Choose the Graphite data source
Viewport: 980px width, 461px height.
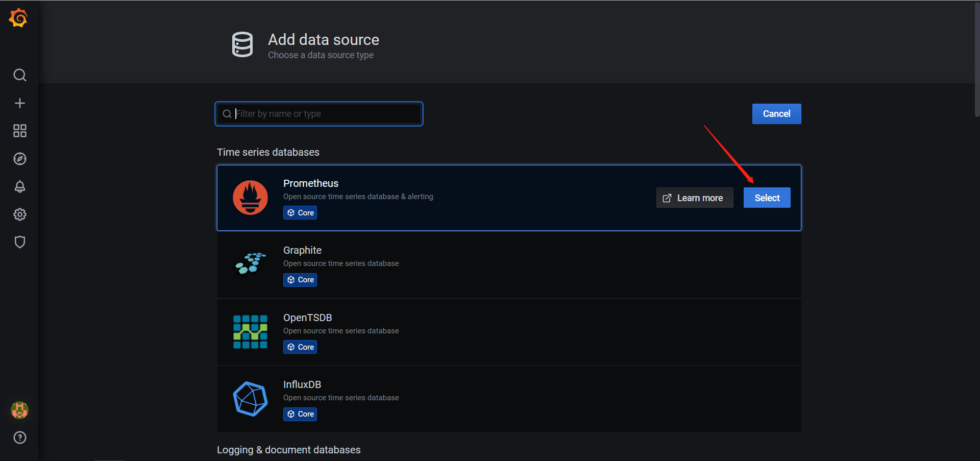click(x=509, y=265)
